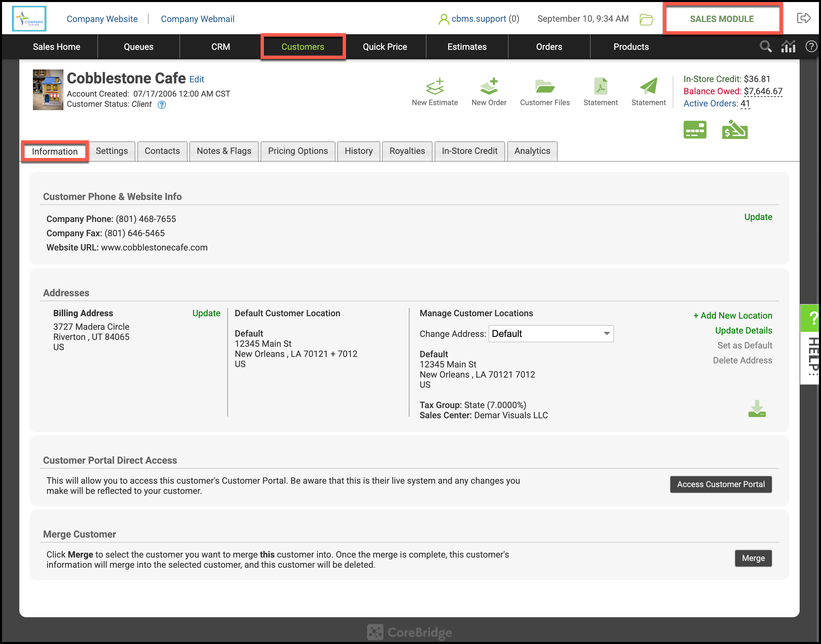The width and height of the screenshot is (821, 644).
Task: Open the Estimates menu
Action: (467, 47)
